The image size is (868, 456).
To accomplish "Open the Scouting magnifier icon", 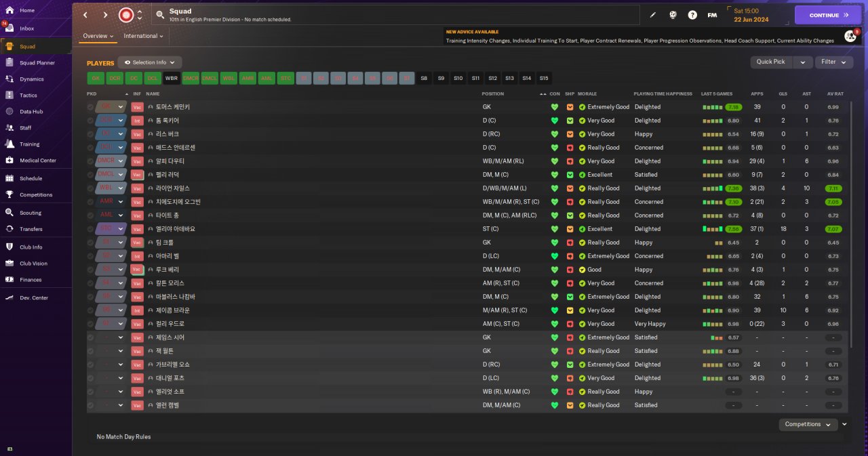I will tap(9, 213).
